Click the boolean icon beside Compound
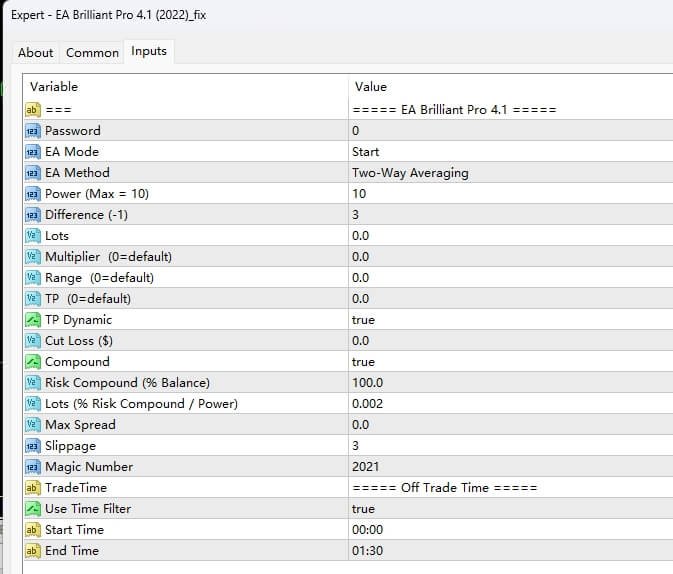 [x=33, y=362]
